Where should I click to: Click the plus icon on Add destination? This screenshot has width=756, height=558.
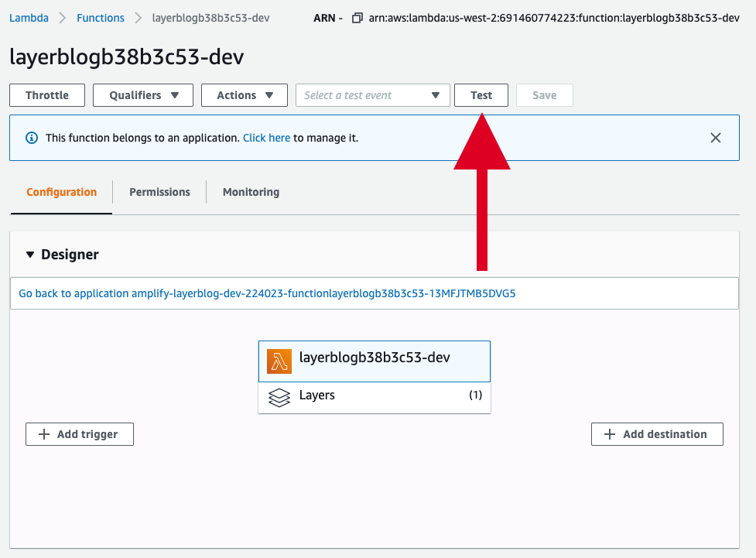(610, 434)
